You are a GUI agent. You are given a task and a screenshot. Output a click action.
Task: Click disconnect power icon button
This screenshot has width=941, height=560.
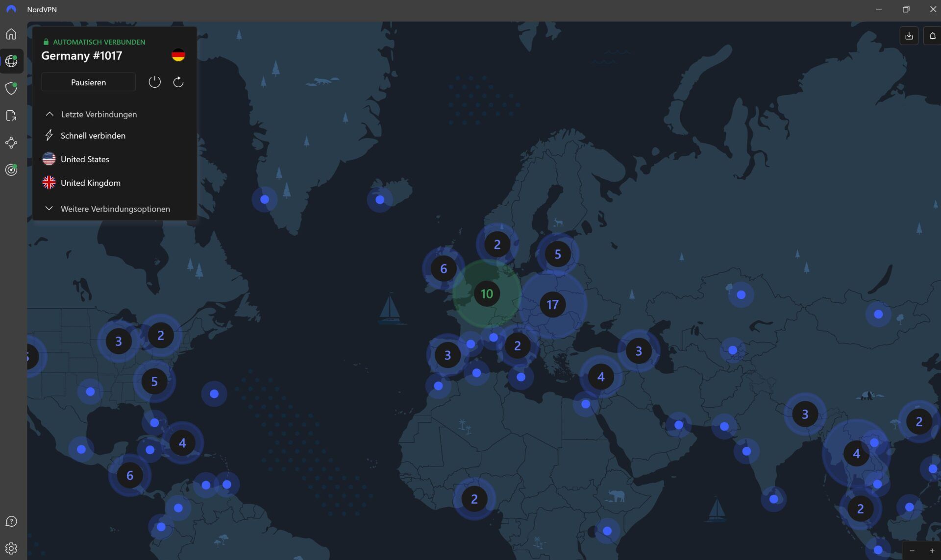(155, 81)
